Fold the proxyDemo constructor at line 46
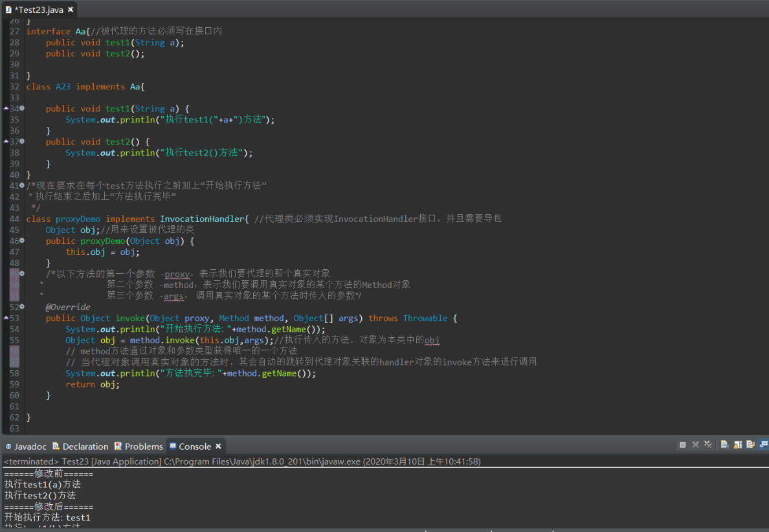769x532 pixels. (22, 241)
